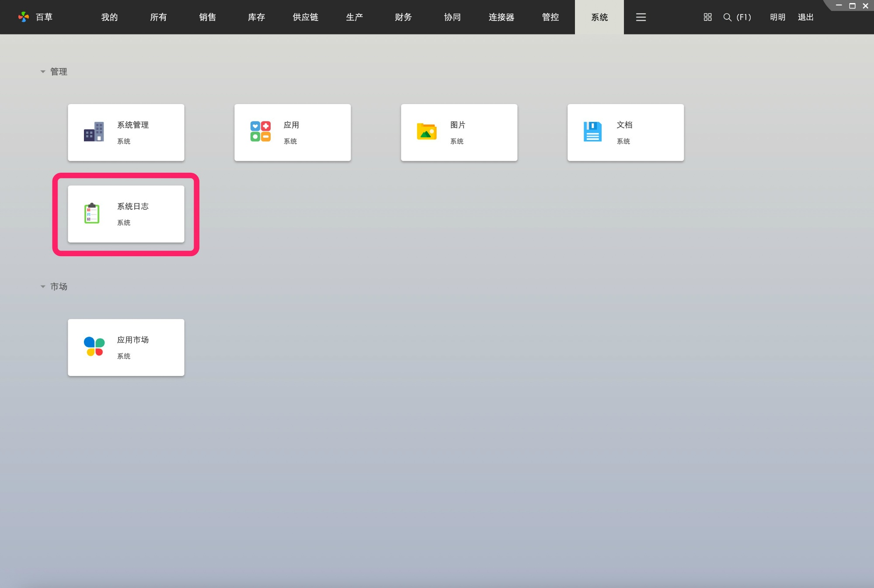Image resolution: width=874 pixels, height=588 pixels.
Task: Maximize the application window
Action: tap(852, 6)
